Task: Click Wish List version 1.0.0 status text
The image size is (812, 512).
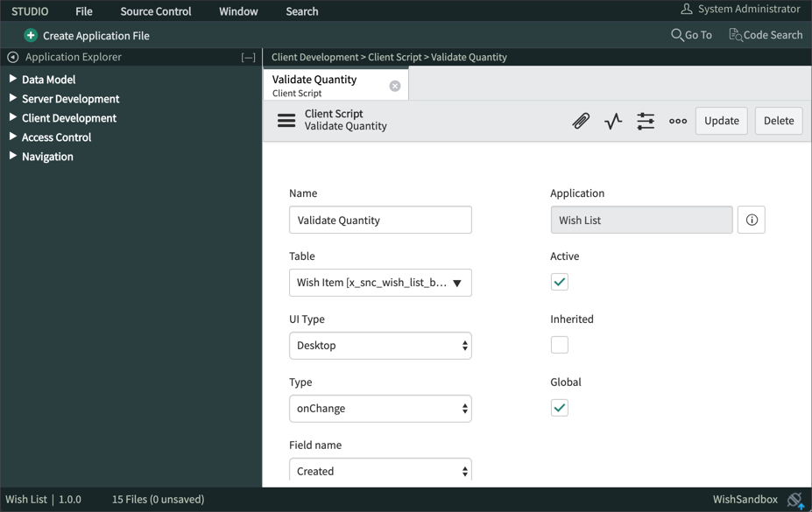Action: click(x=44, y=499)
